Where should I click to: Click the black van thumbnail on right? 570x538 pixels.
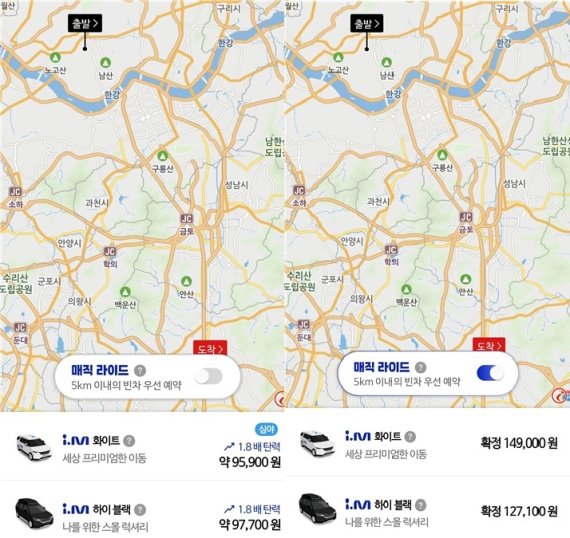[318, 508]
